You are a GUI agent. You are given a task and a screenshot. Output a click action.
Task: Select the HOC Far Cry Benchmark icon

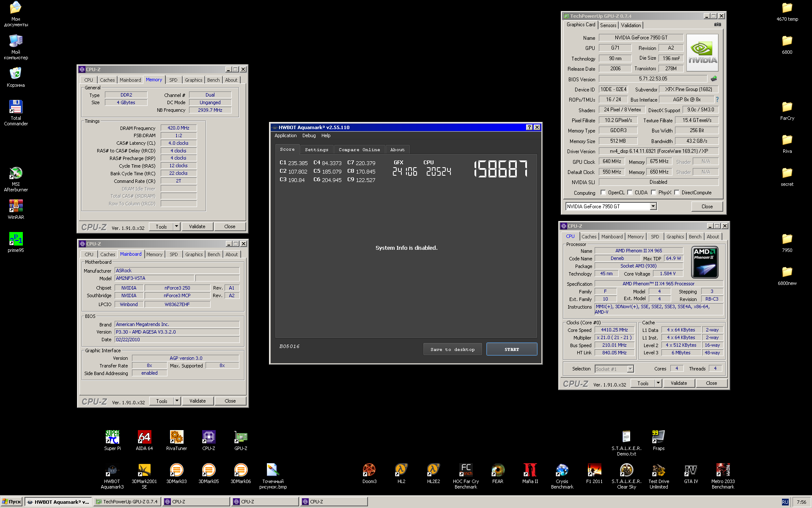466,476
